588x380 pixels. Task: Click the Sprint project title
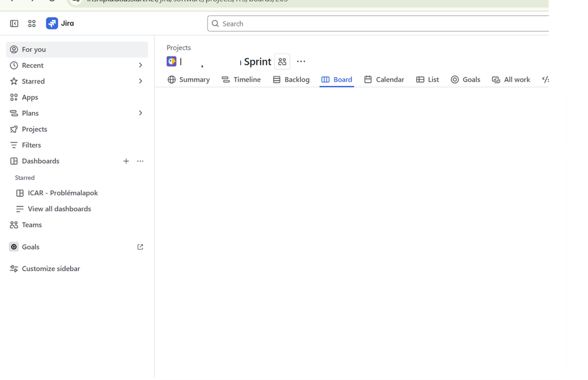[225, 61]
